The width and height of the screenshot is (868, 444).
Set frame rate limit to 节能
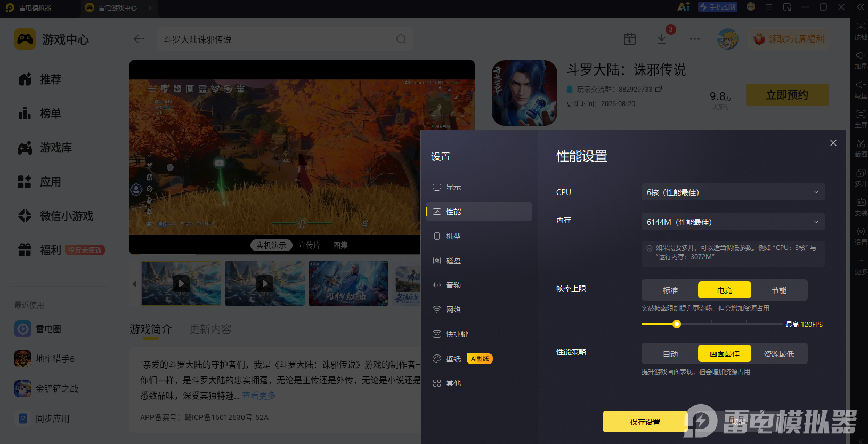tap(779, 290)
